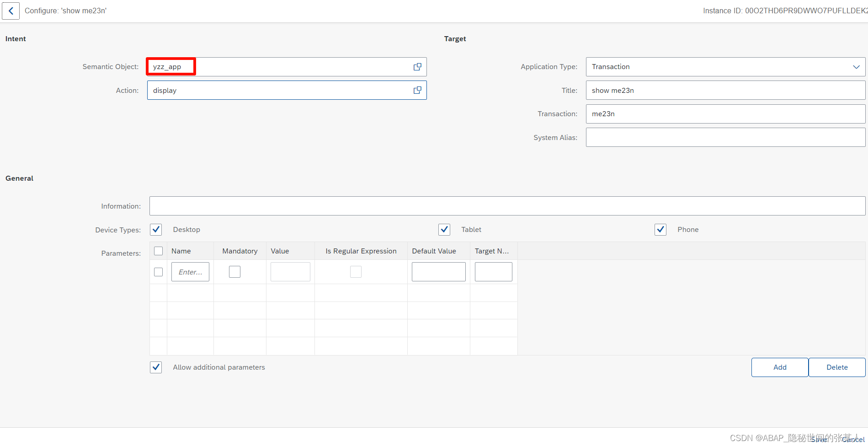Click the Instance ID text
The width and height of the screenshot is (868, 447).
pos(785,11)
